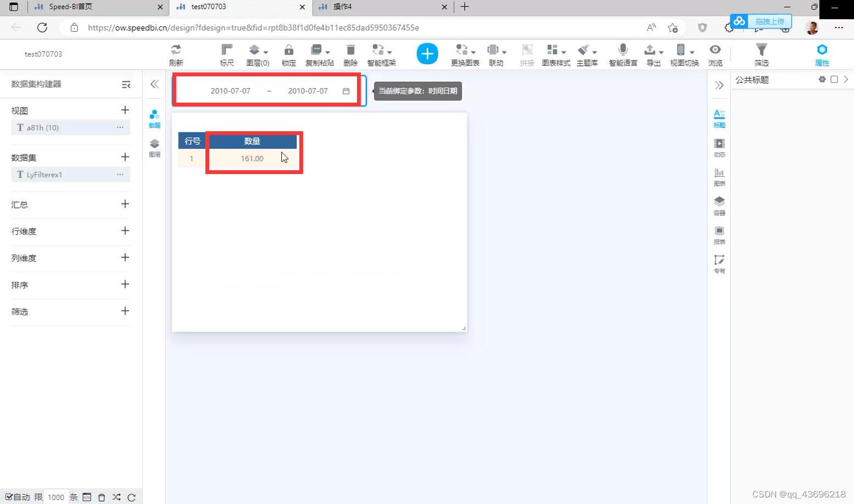
Task: Switch to the 数据 side tab
Action: coord(154,119)
